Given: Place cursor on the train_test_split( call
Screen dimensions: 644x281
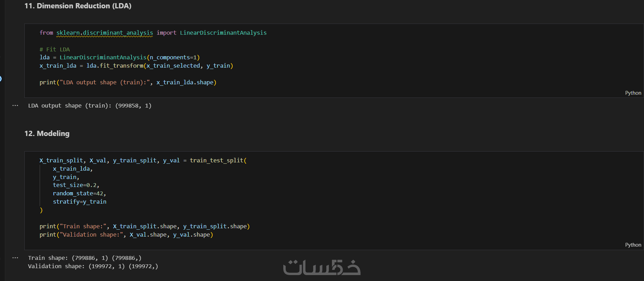Looking at the screenshot, I should point(218,160).
